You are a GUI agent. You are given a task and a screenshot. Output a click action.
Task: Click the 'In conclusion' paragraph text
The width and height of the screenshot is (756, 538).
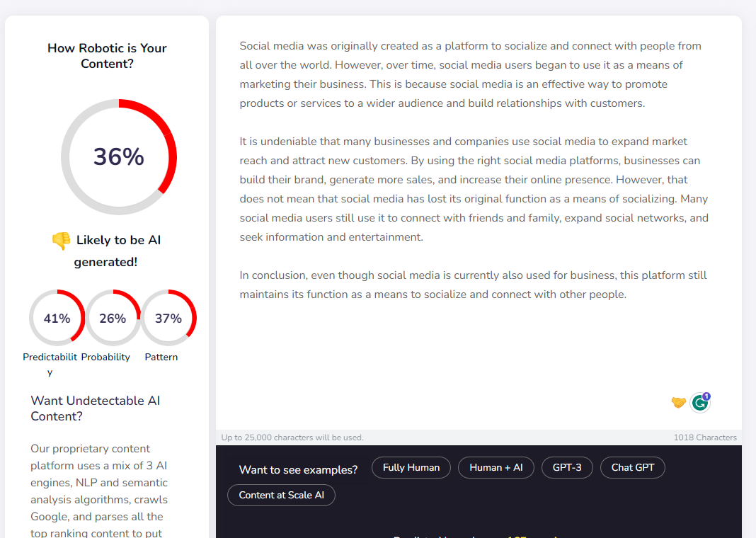pos(473,285)
